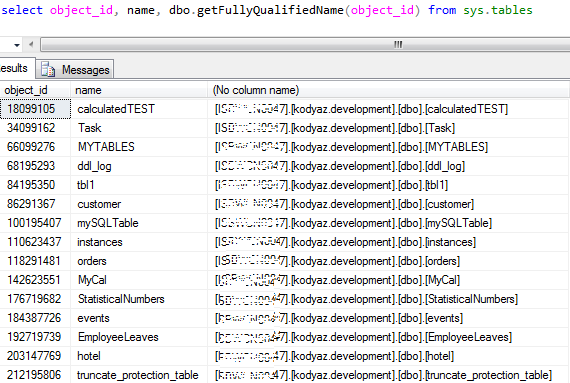This screenshot has height=383, width=570.
Task: Select cell 184387726
Action: click(x=35, y=318)
